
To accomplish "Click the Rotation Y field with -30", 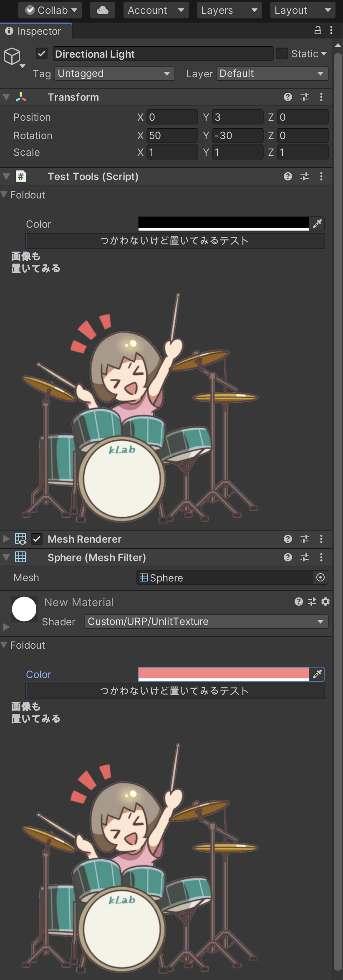I will coord(237,136).
